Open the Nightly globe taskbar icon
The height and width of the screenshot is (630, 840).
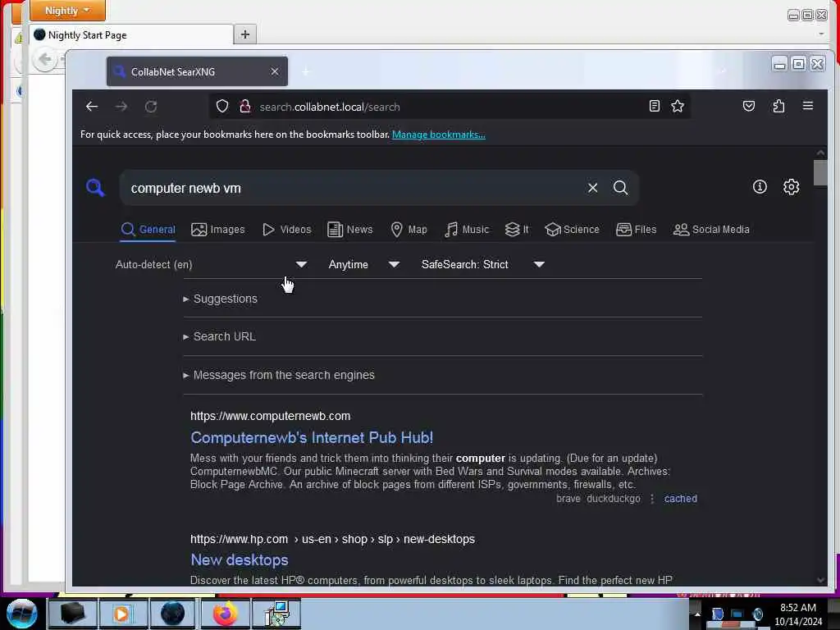click(x=172, y=614)
